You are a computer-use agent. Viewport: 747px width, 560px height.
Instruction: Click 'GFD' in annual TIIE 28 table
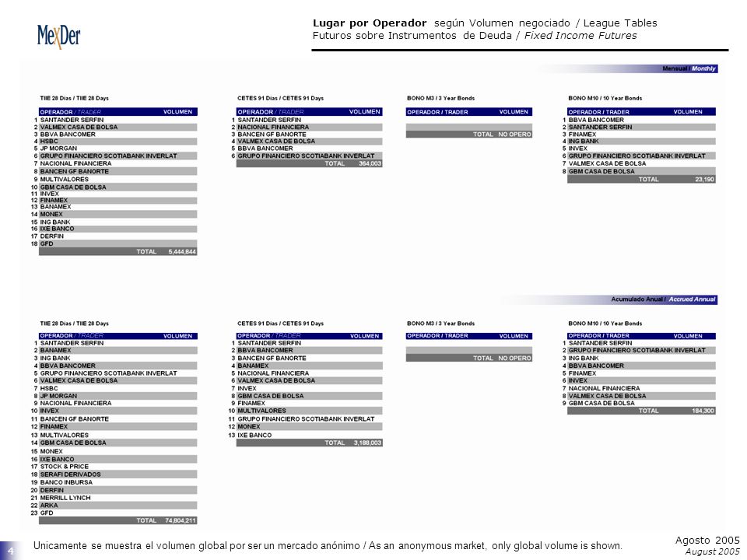(x=47, y=513)
